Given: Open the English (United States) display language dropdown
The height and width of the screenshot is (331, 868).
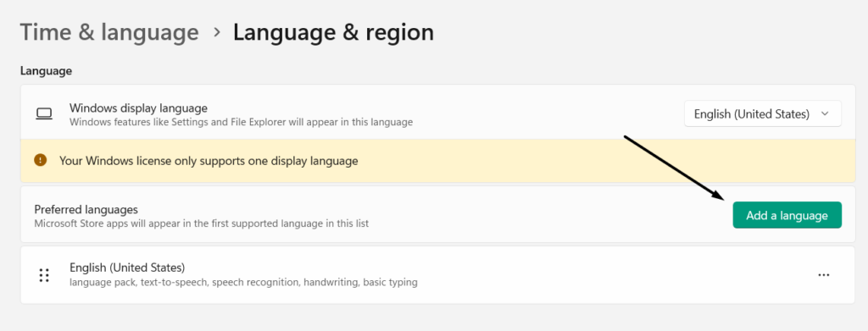Looking at the screenshot, I should click(x=763, y=113).
